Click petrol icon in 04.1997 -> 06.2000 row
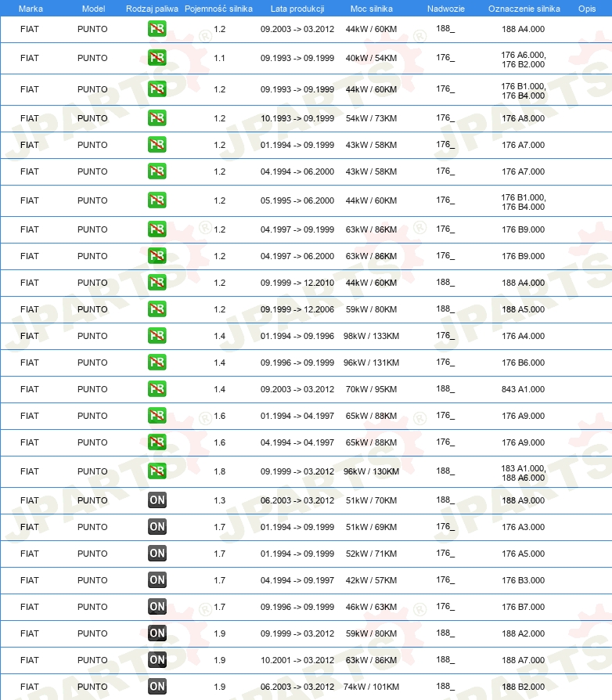Viewport: 612px width, 700px height. tap(157, 256)
